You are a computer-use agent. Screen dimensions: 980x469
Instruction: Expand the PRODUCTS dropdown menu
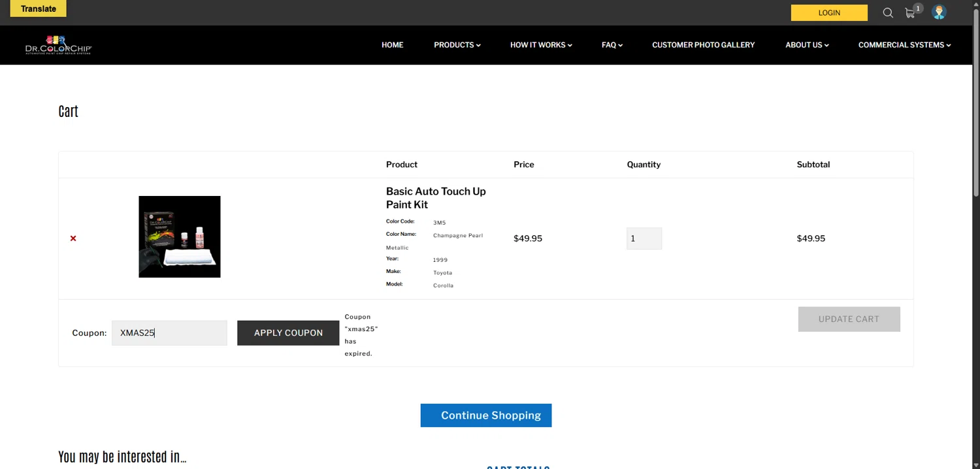coord(457,45)
